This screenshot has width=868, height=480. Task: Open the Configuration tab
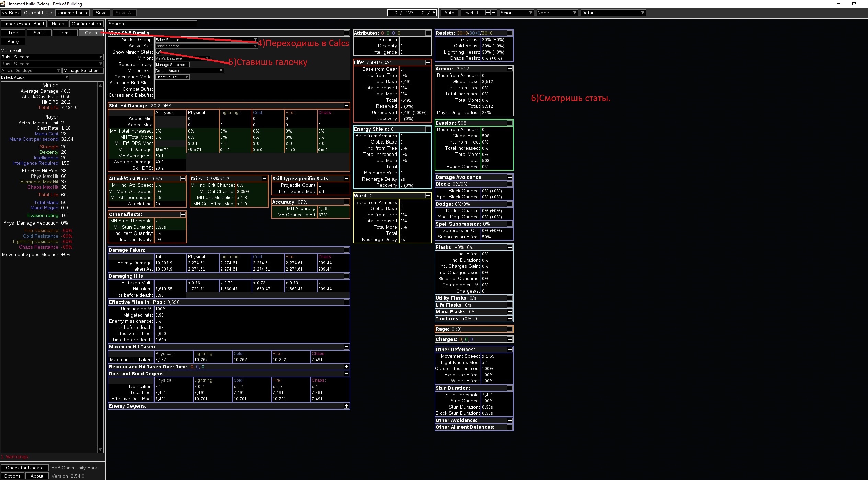(86, 24)
